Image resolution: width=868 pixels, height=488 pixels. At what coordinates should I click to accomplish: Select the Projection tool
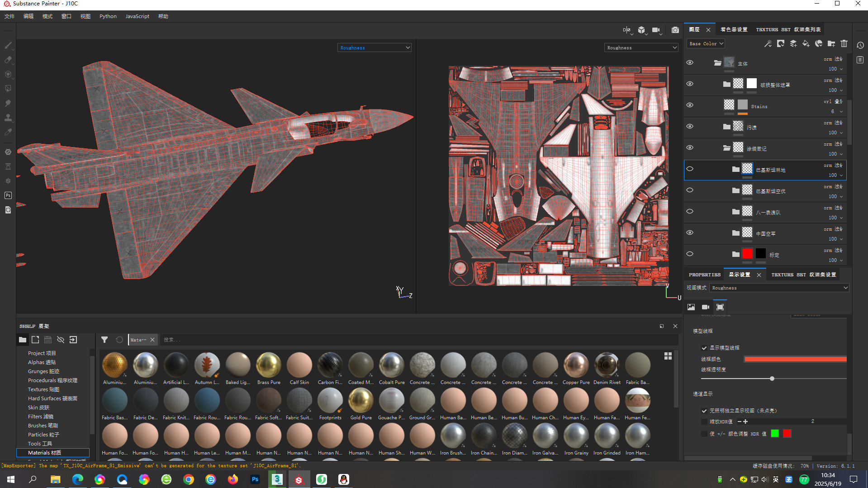(8, 74)
